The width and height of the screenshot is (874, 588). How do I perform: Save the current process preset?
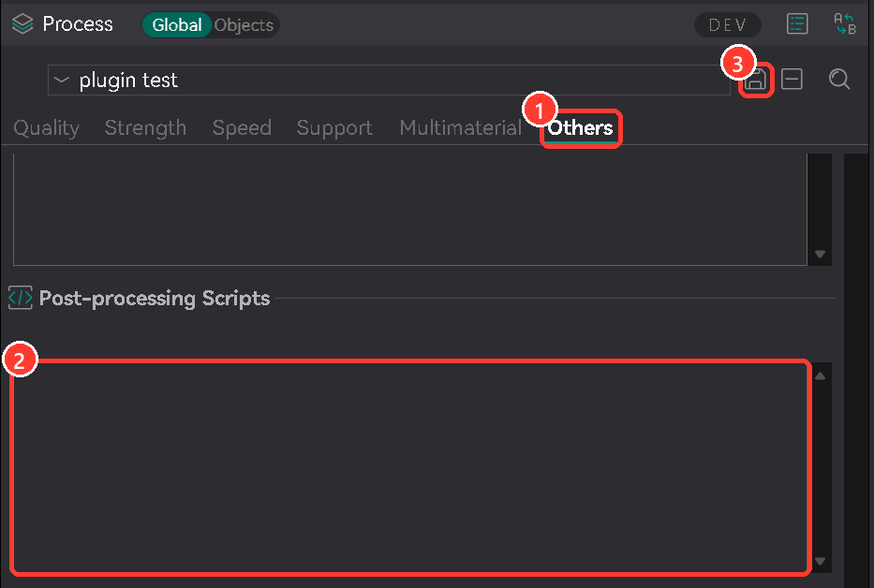coord(756,80)
